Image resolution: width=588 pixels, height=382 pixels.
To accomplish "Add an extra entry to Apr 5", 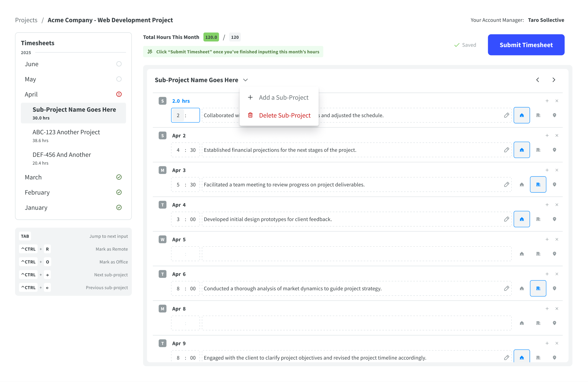I will (x=547, y=239).
